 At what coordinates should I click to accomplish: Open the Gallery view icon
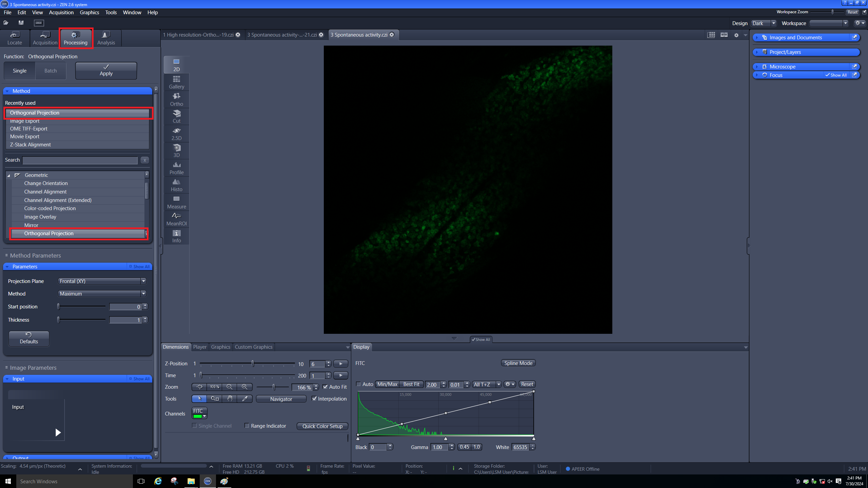point(176,82)
